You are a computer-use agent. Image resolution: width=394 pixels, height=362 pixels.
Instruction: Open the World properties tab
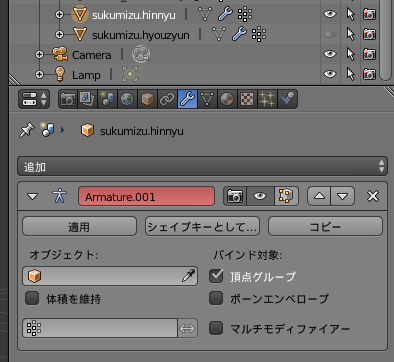[x=127, y=99]
